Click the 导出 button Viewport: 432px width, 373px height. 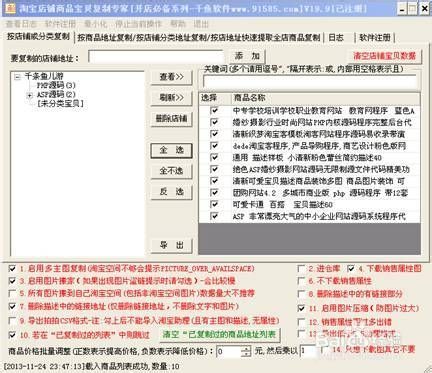tap(171, 245)
